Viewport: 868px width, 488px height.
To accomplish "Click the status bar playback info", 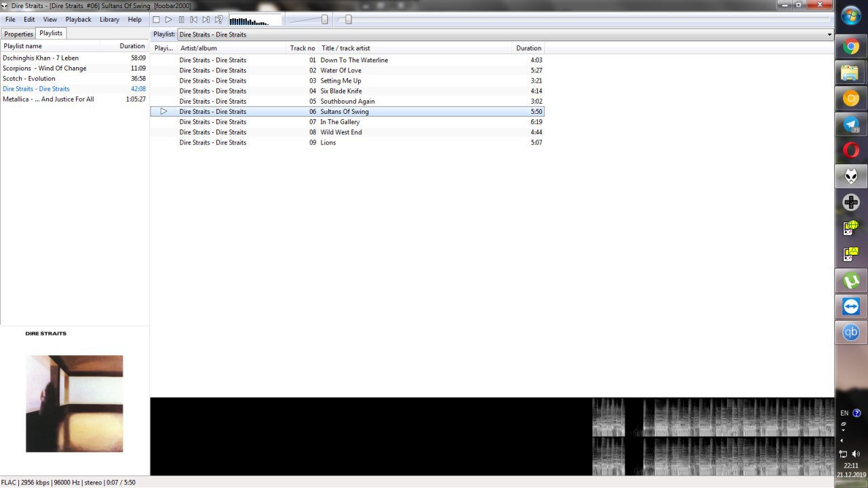I will click(68, 483).
